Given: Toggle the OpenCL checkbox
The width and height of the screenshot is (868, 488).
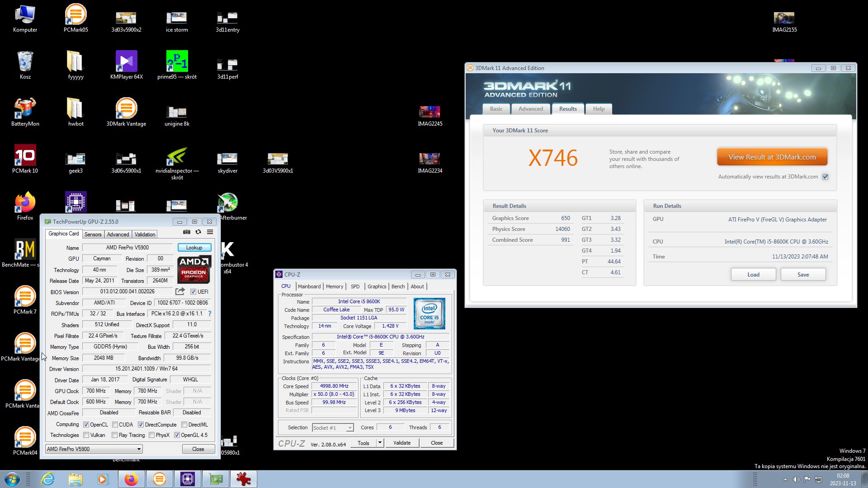Looking at the screenshot, I should pos(86,425).
